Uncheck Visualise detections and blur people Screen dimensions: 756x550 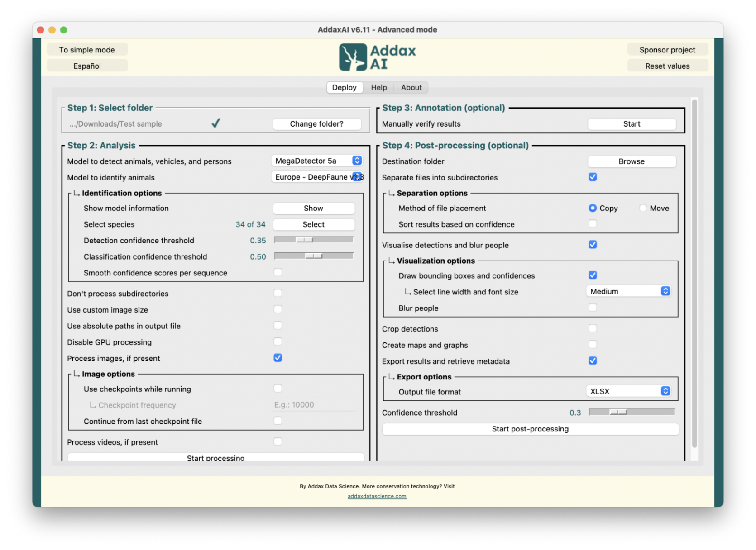(x=592, y=245)
